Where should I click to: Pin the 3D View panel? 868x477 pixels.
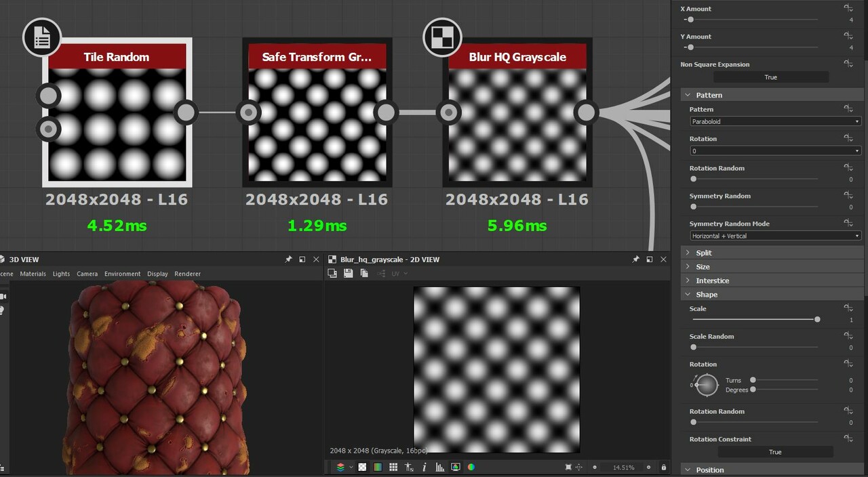(288, 260)
